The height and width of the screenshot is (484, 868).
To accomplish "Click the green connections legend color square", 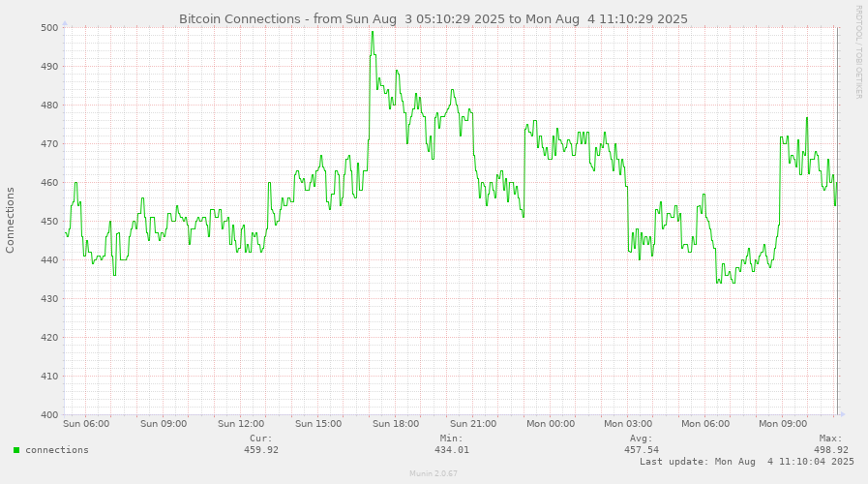I will coord(16,450).
